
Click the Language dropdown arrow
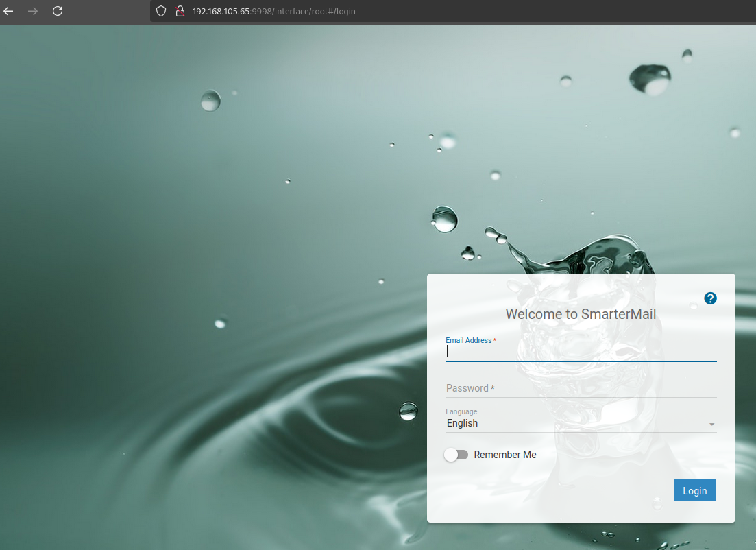(x=711, y=424)
